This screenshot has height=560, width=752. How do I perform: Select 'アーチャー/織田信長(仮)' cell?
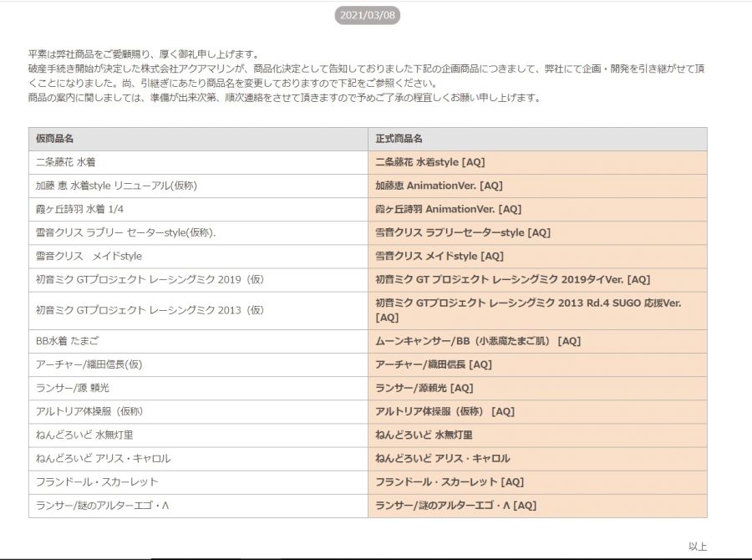(x=198, y=365)
